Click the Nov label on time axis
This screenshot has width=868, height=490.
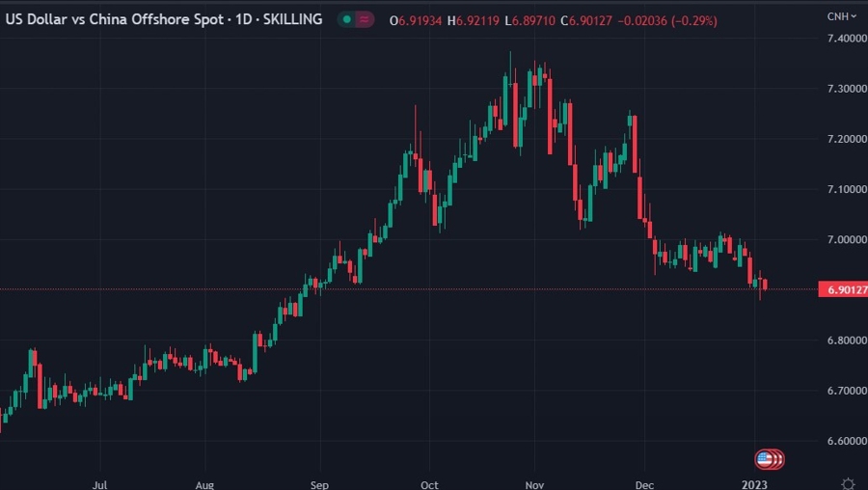534,485
